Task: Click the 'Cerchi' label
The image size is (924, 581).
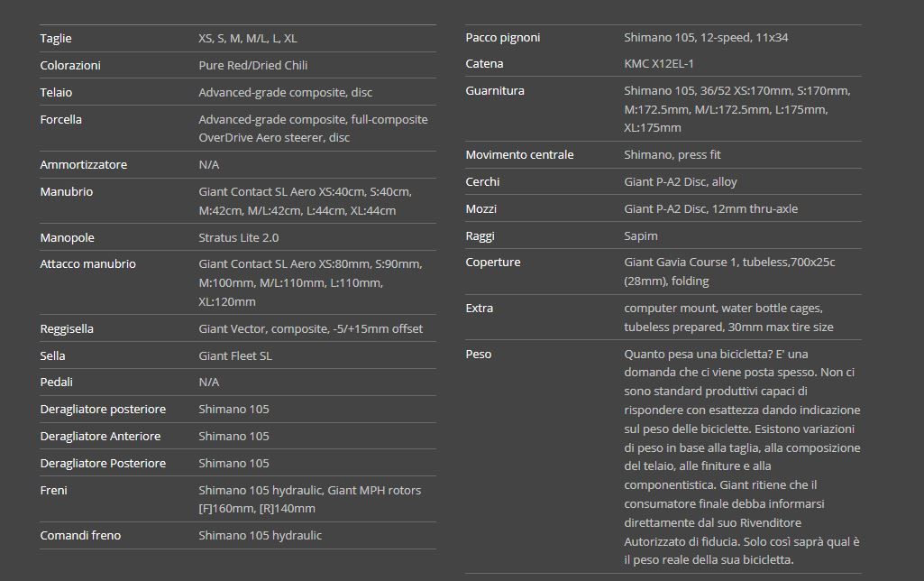Action: click(482, 182)
